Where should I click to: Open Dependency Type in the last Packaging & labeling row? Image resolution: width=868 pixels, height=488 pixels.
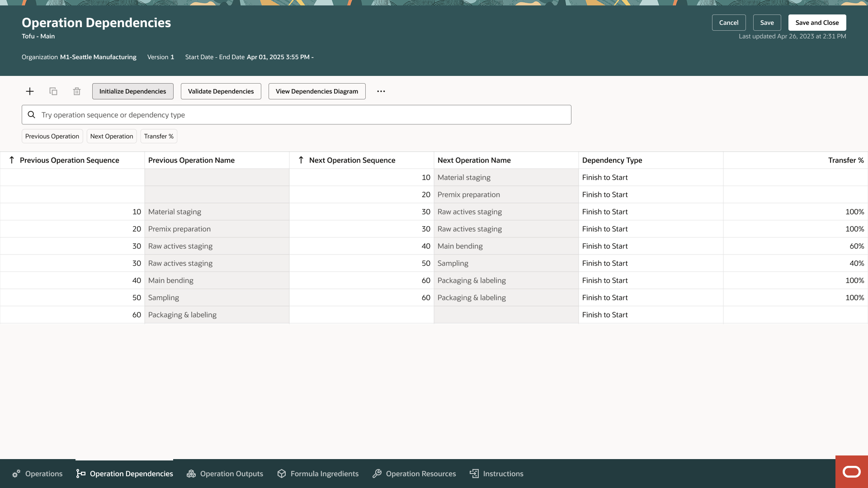(651, 315)
